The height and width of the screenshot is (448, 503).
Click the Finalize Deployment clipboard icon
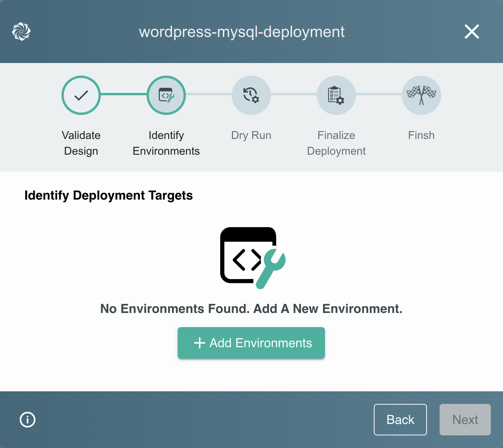[x=336, y=95]
